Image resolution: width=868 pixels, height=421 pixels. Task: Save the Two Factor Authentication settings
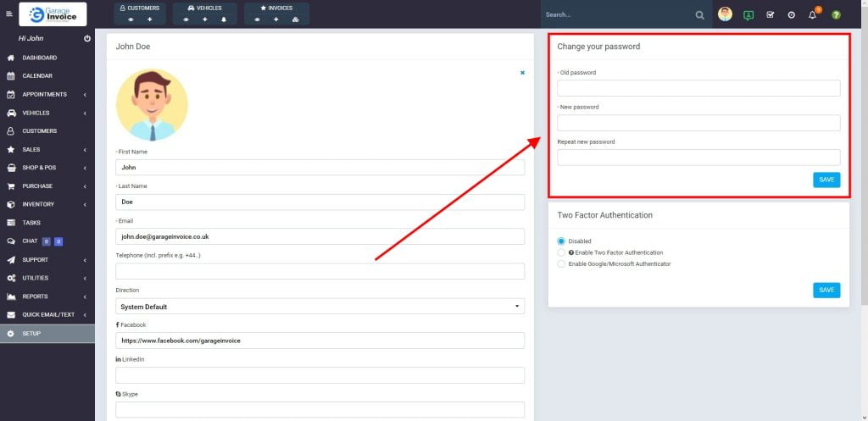point(826,290)
